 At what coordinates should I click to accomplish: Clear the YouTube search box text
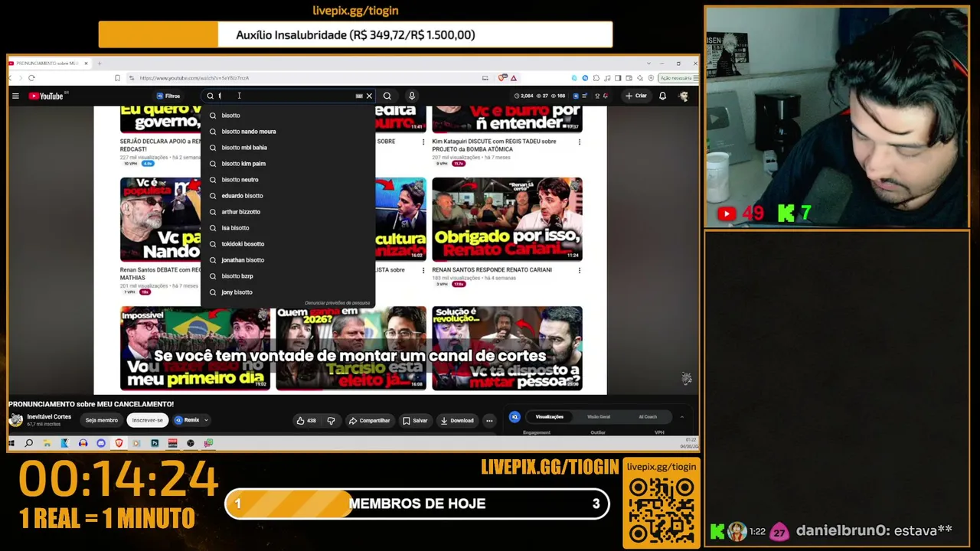tap(369, 96)
